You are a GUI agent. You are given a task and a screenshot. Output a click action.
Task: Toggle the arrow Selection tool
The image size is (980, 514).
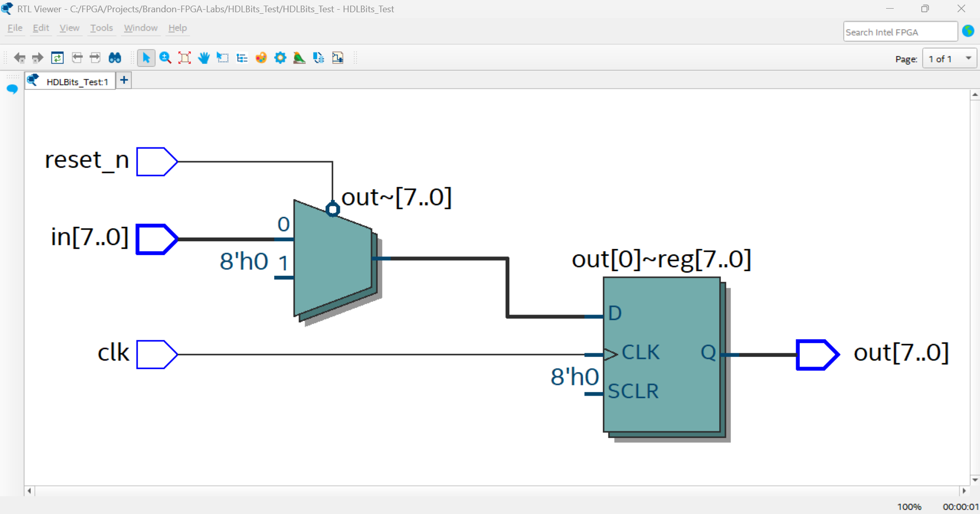(x=146, y=58)
